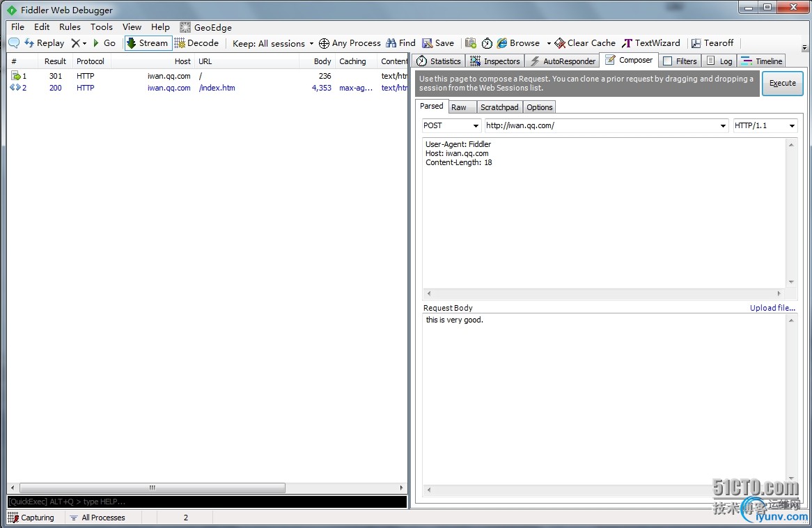
Task: Sort sessions by Host column
Action: (153, 61)
